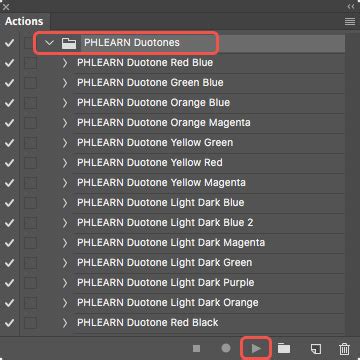Click the PHLEARN Duotones folder icon
Image resolution: width=360 pixels, height=360 pixels.
coord(69,43)
